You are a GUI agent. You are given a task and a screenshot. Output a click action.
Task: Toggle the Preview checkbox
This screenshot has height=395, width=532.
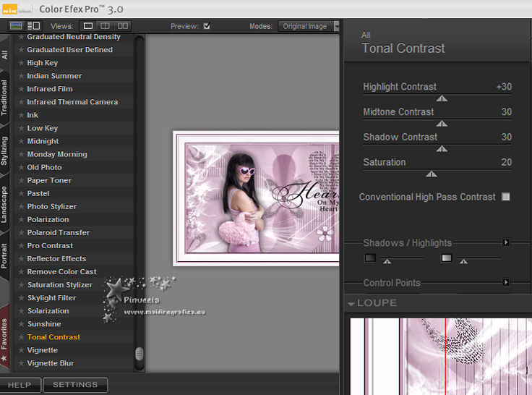click(207, 26)
